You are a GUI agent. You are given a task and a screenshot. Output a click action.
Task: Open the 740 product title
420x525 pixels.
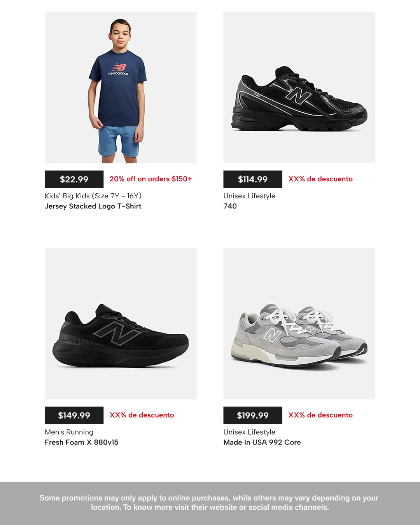coord(230,206)
